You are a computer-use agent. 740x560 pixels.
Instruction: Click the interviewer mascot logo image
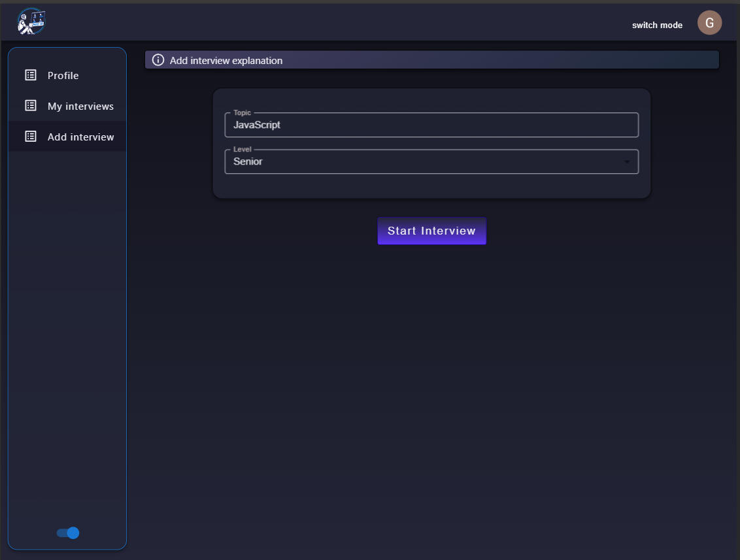tap(31, 21)
